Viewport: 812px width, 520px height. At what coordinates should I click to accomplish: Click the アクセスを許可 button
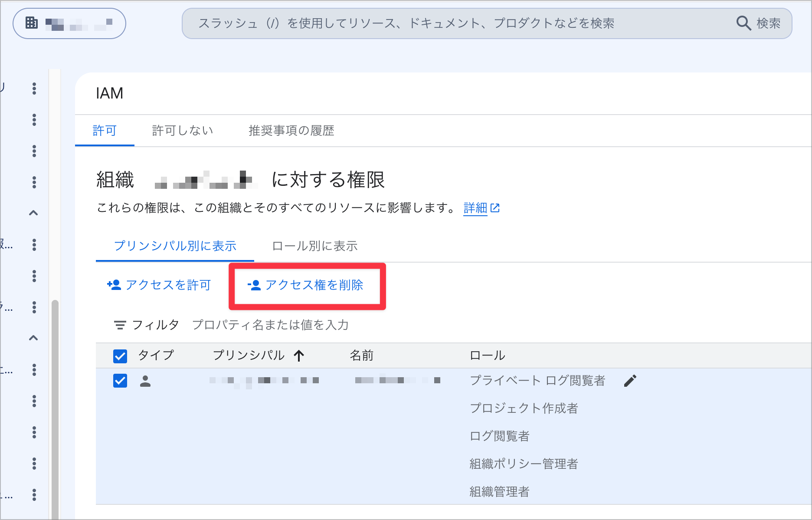[159, 285]
